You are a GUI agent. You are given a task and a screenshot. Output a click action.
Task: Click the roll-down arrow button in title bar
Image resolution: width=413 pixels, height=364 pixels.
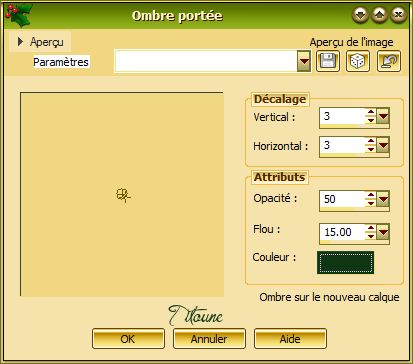coord(360,14)
